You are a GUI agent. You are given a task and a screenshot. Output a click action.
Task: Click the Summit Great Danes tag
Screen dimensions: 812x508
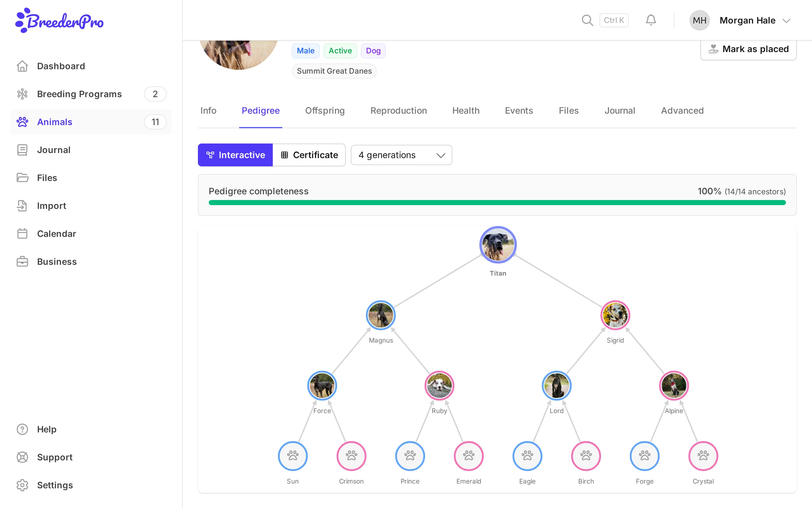(334, 71)
